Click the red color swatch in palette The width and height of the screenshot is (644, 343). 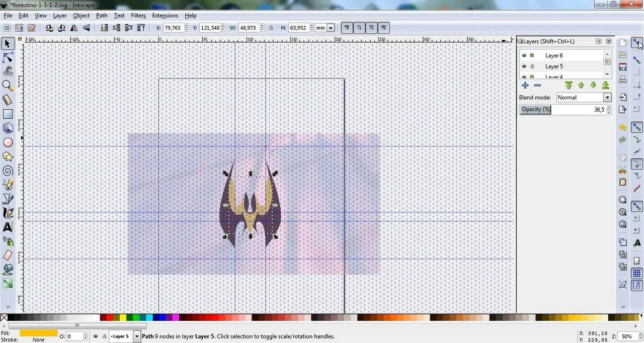tap(110, 317)
